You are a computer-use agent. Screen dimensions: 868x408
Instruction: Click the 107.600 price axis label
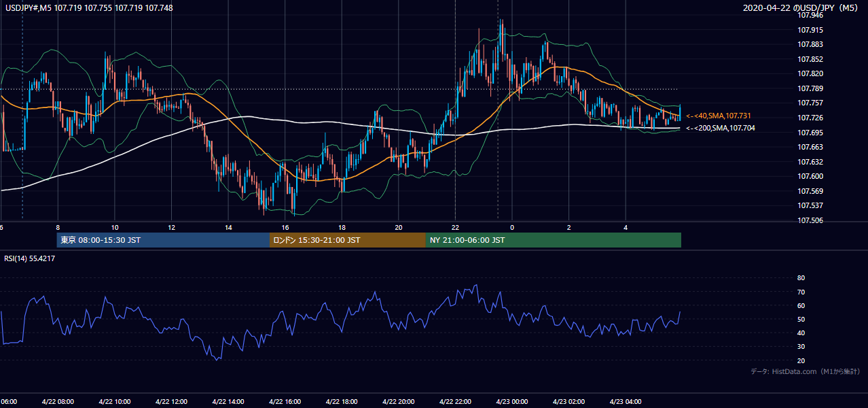pyautogui.click(x=810, y=176)
